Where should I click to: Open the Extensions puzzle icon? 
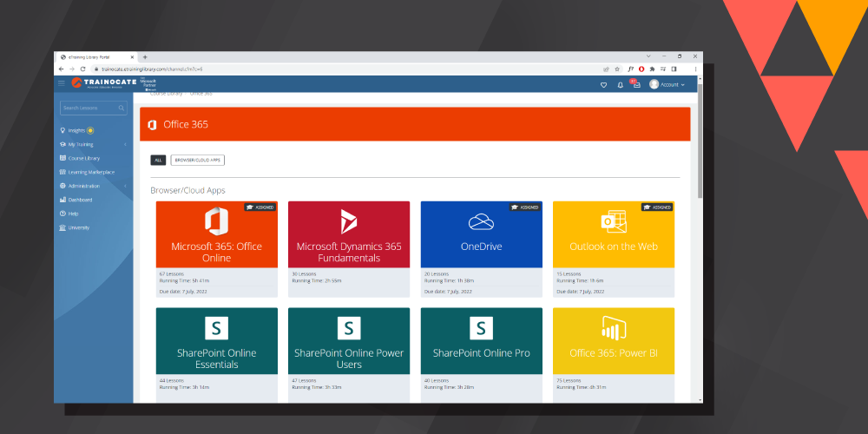point(652,69)
